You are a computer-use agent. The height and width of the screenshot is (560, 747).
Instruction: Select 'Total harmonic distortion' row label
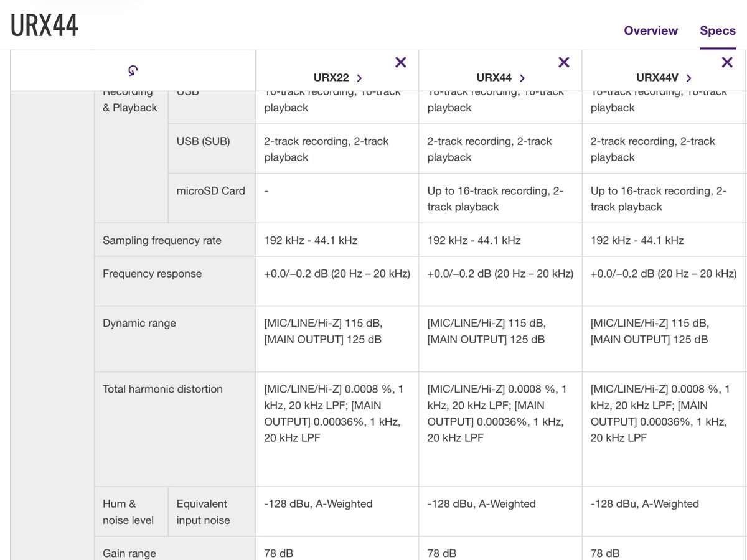[x=162, y=390]
